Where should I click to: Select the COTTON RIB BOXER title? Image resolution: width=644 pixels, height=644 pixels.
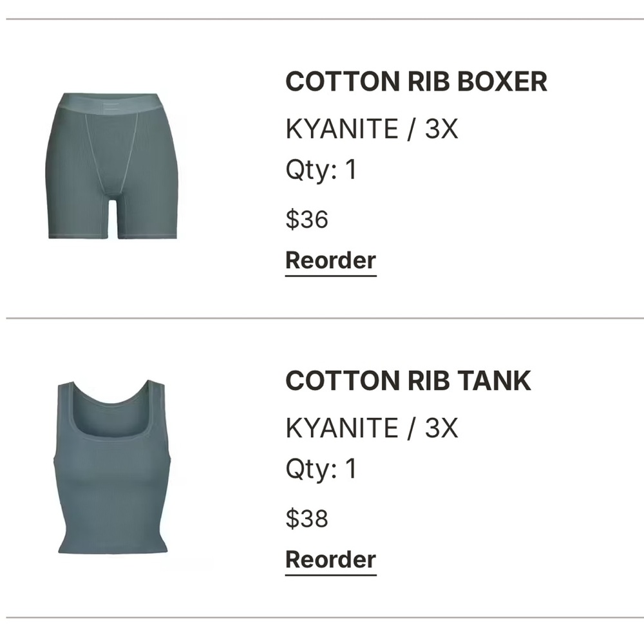point(416,81)
